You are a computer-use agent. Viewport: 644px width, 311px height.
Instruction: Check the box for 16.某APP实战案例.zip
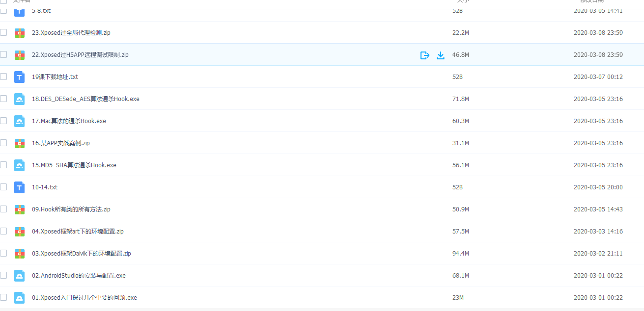click(3, 143)
